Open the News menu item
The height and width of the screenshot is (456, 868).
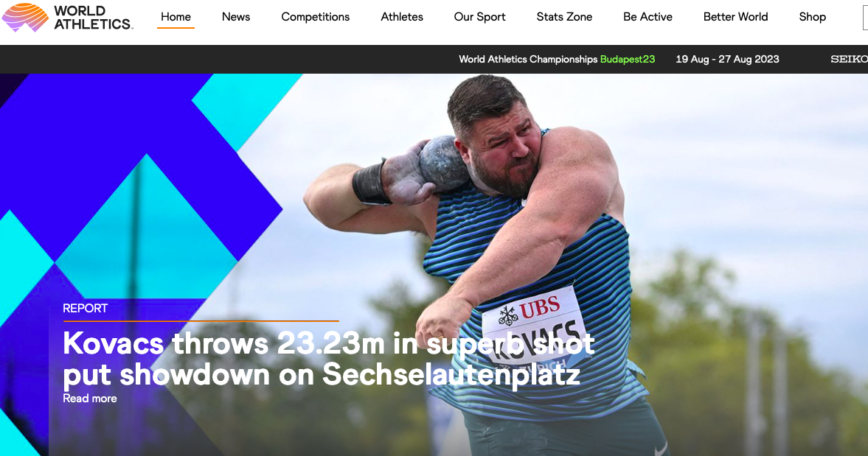(236, 17)
